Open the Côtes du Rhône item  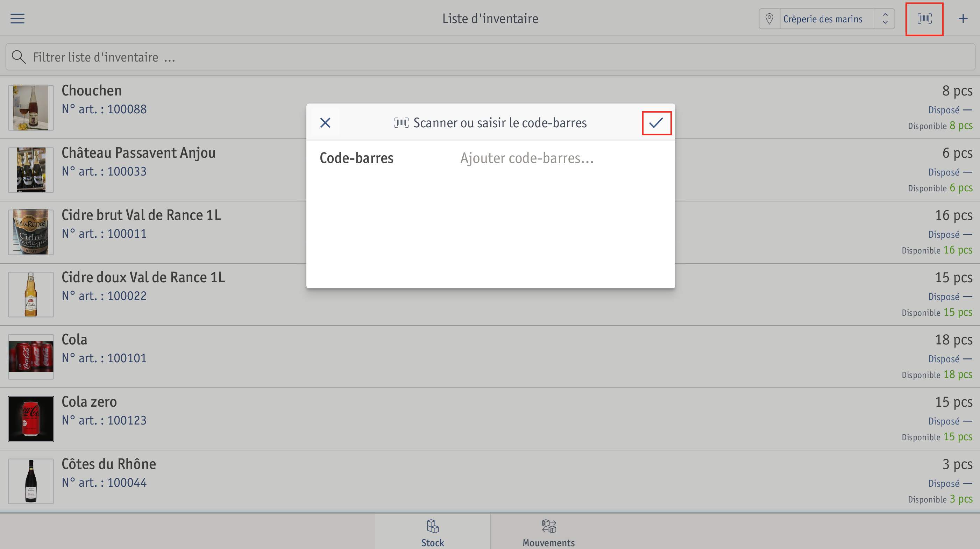pyautogui.click(x=490, y=481)
